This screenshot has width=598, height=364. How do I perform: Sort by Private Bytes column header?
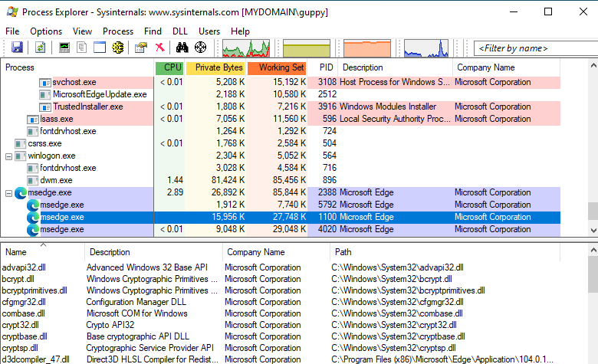pos(215,67)
